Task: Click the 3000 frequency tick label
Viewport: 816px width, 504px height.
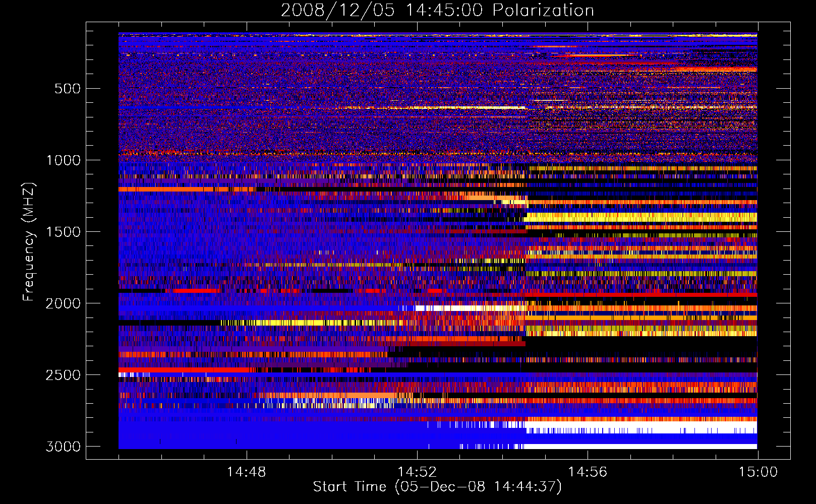Action: coord(63,447)
